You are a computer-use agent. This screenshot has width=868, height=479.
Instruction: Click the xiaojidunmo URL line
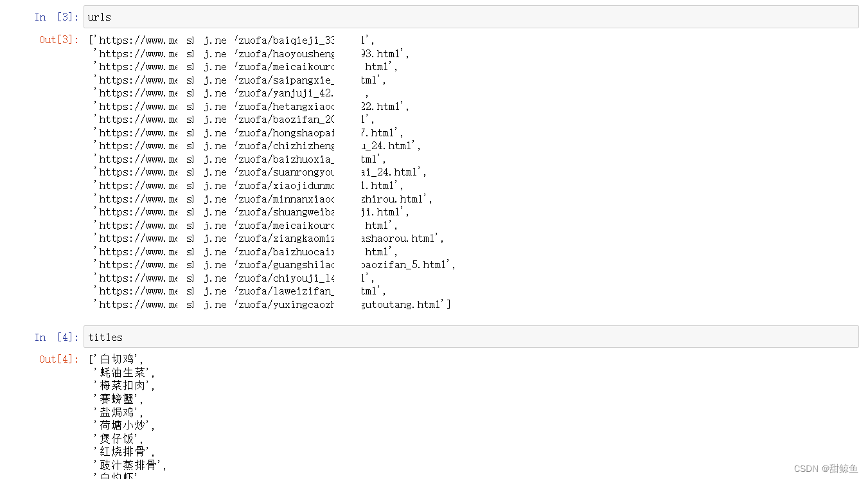[249, 185]
